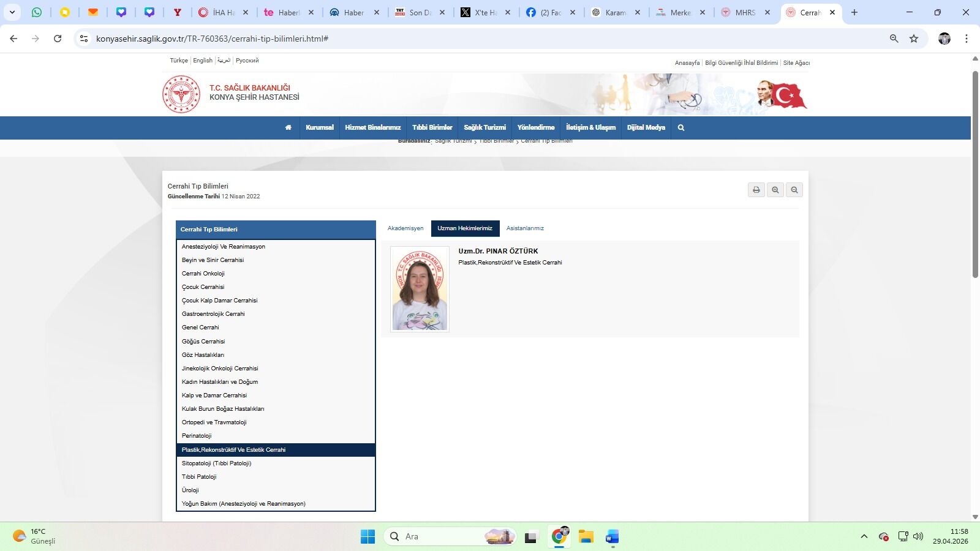Open a new browser tab

point(854,12)
